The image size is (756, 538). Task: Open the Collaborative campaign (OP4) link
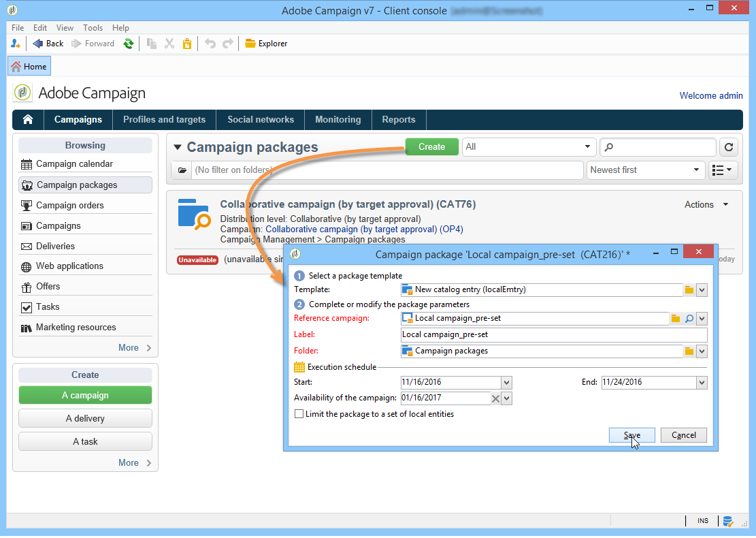point(364,230)
